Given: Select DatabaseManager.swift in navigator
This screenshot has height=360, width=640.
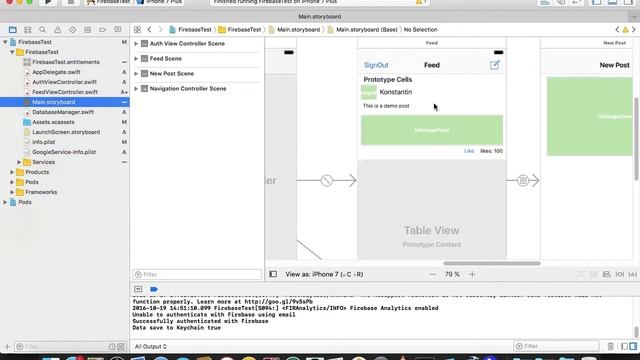Looking at the screenshot, I should point(63,112).
